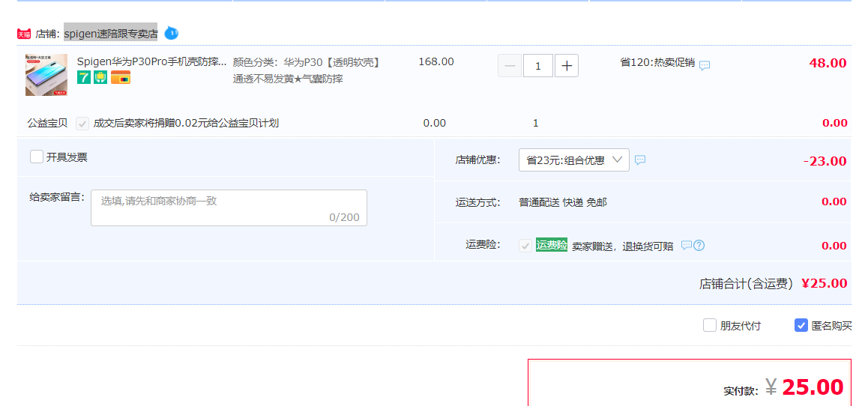The width and height of the screenshot is (868, 406).
Task: Increase quantity with the plus button
Action: click(x=567, y=66)
